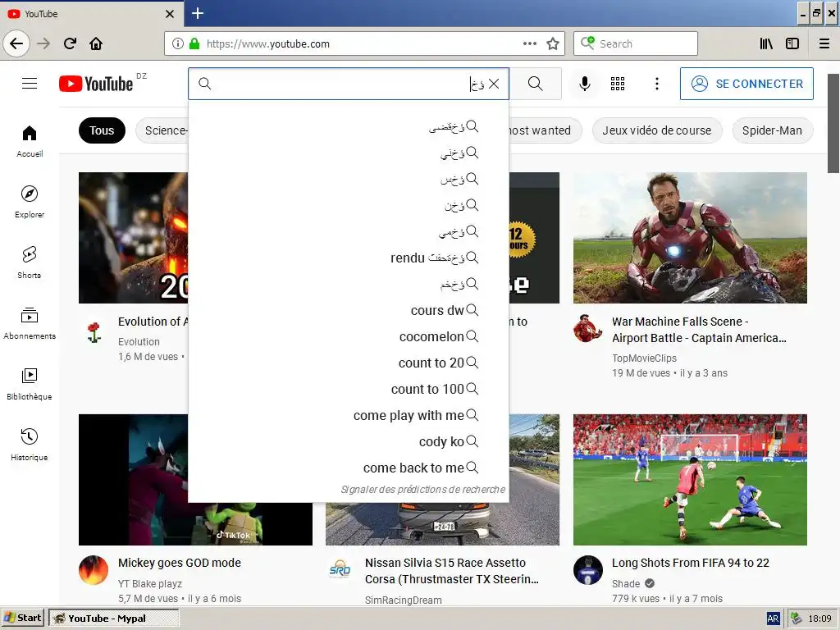This screenshot has height=630, width=840.
Task: Open Explorer in the sidebar
Action: click(30, 202)
